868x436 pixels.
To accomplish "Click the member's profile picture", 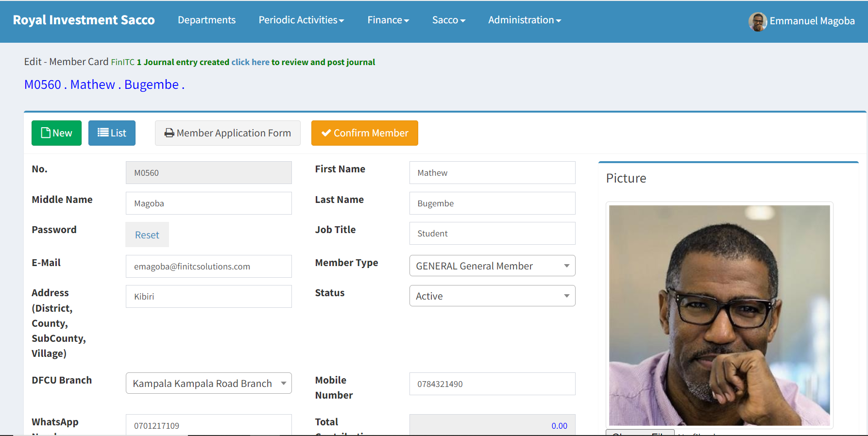I will pyautogui.click(x=719, y=315).
